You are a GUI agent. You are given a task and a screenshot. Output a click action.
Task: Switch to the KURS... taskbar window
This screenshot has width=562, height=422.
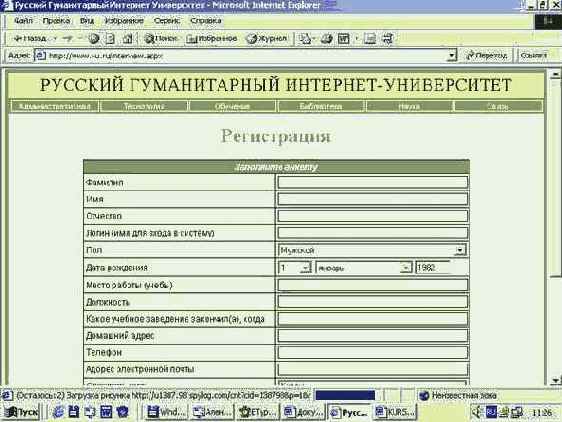395,412
